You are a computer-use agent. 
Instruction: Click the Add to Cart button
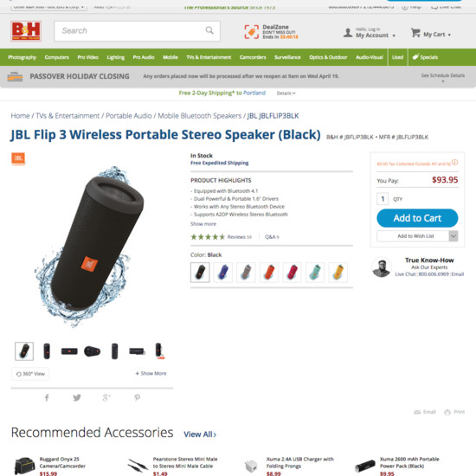417,218
